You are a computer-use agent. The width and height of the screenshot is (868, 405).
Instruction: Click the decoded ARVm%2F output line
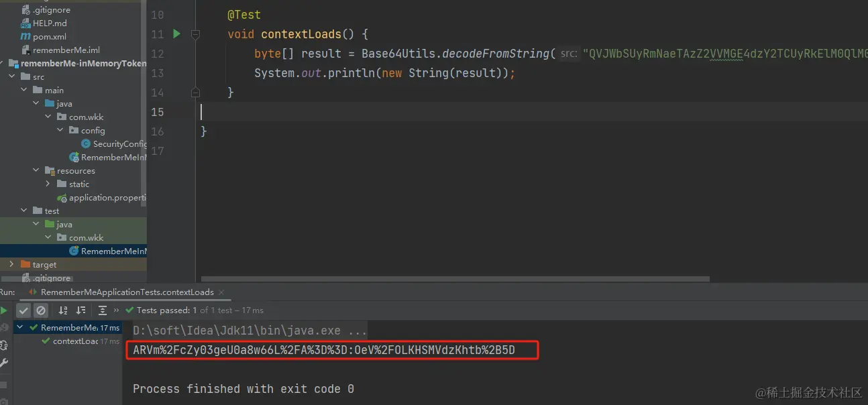pos(324,350)
